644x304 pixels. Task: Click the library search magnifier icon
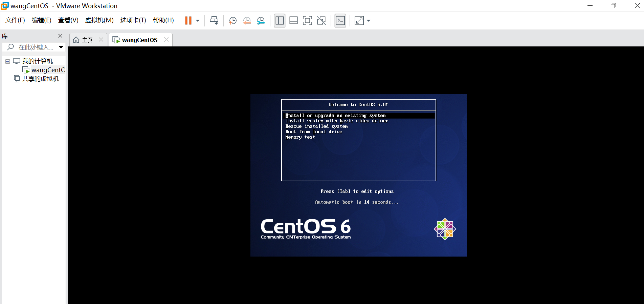click(x=10, y=47)
